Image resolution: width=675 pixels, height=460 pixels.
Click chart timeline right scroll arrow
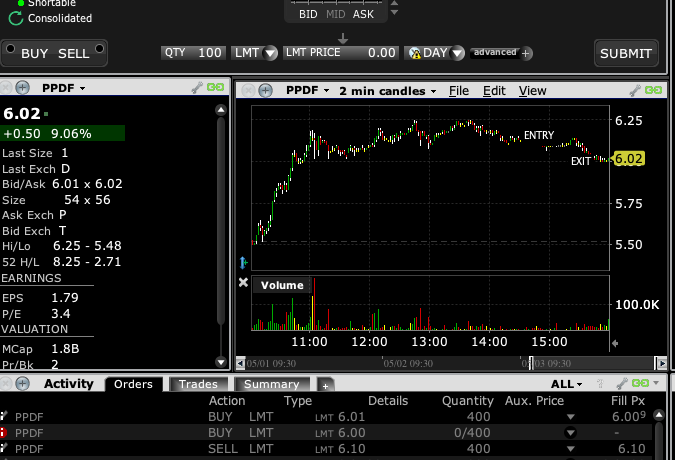[663, 364]
